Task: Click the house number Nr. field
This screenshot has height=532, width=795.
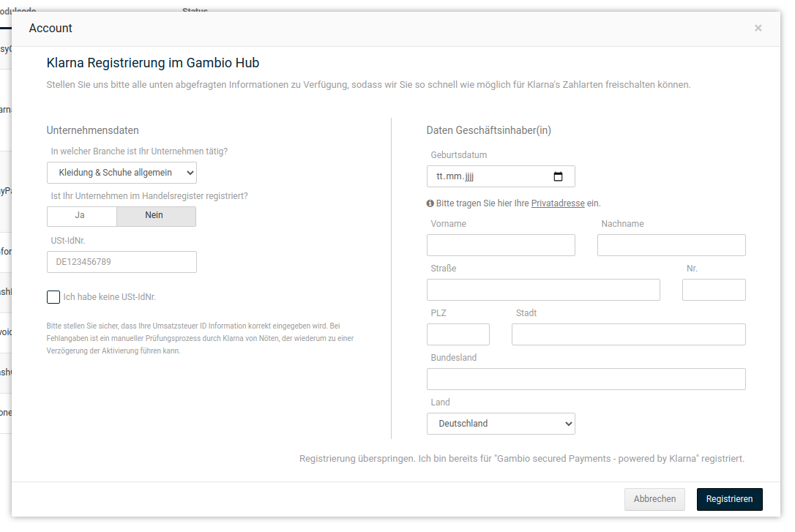Action: click(714, 290)
